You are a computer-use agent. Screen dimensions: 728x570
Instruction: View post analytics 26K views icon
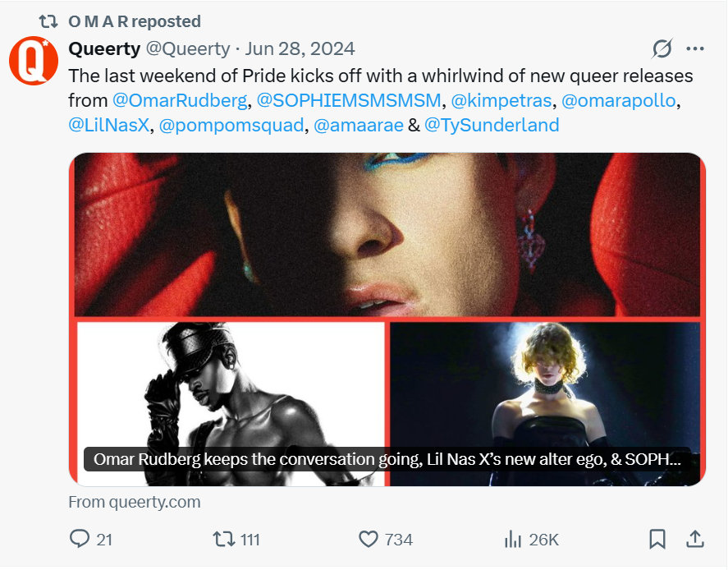pyautogui.click(x=514, y=539)
